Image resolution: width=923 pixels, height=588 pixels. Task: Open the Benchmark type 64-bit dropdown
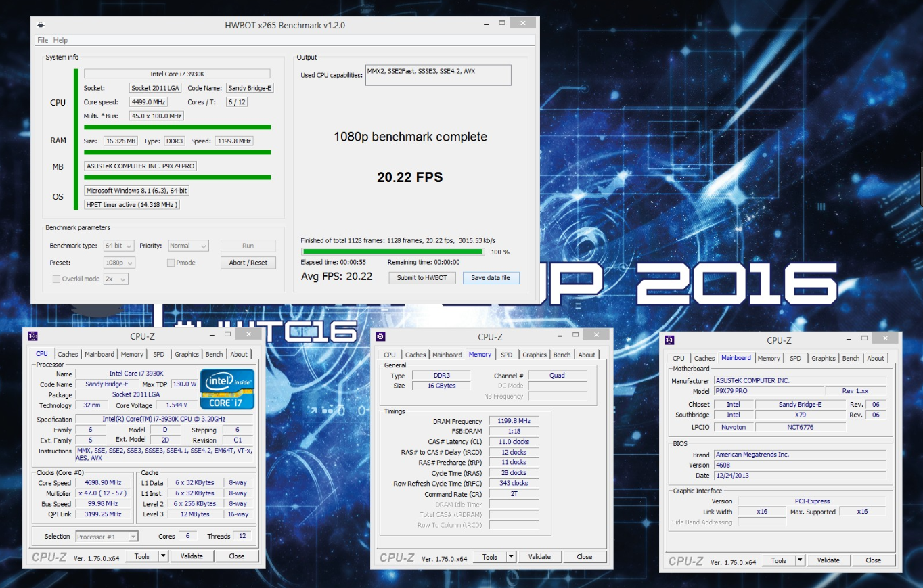click(x=118, y=246)
